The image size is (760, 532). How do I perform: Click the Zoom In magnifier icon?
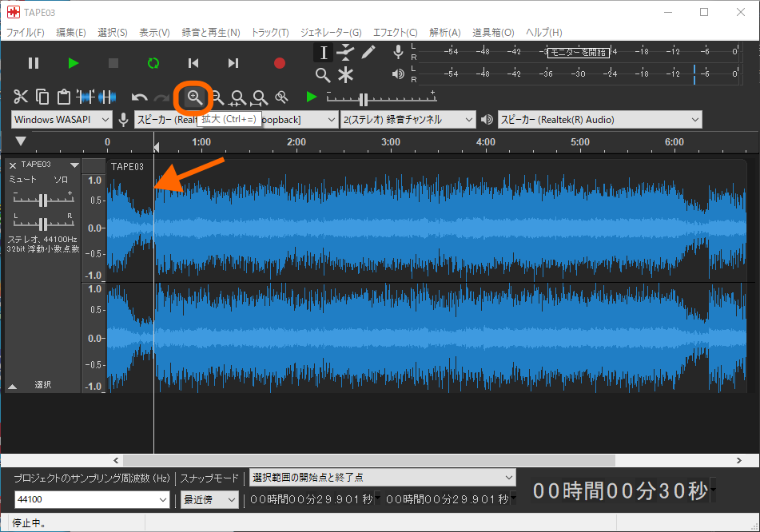tap(194, 97)
